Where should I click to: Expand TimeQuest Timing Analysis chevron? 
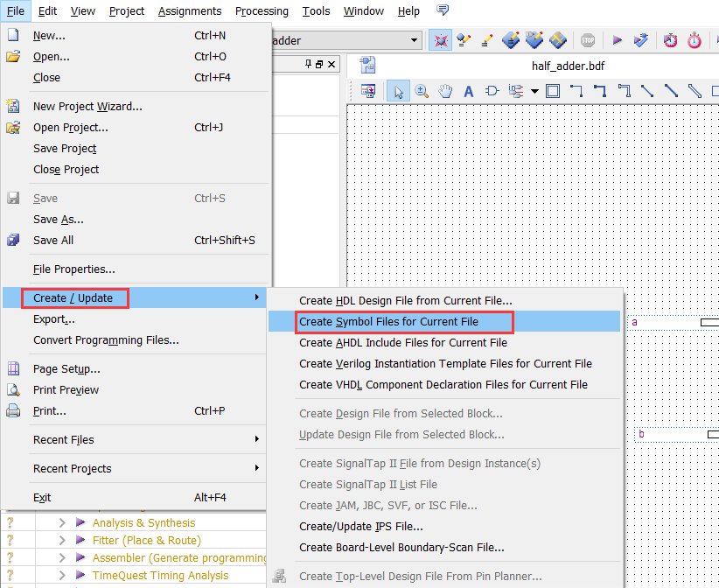point(62,575)
